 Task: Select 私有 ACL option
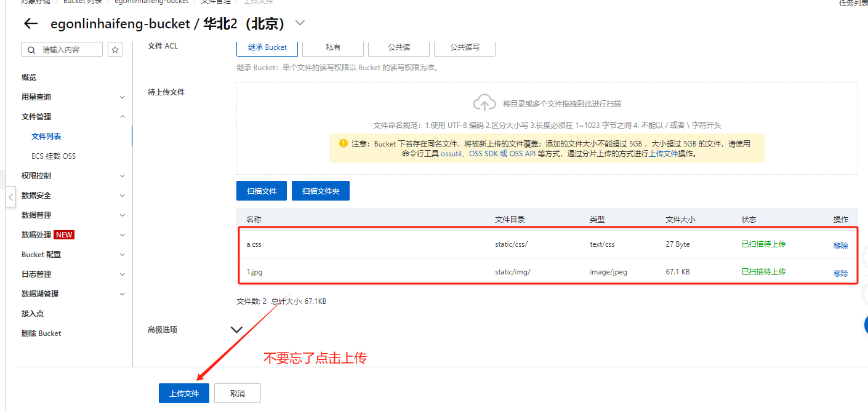click(x=333, y=47)
